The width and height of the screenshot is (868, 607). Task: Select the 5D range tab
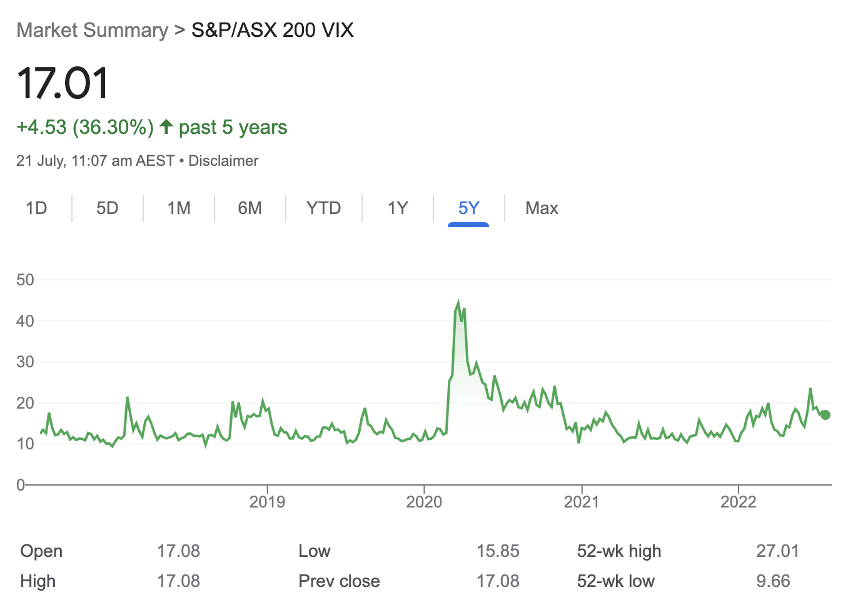pos(108,208)
